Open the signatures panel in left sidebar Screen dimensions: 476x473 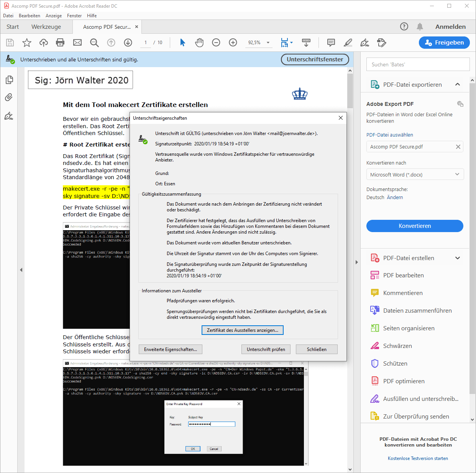(9, 116)
